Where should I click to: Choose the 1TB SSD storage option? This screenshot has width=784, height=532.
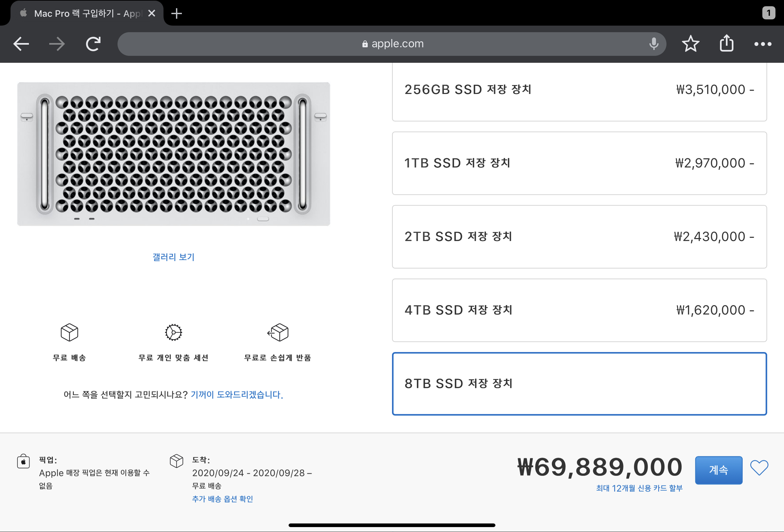point(579,163)
